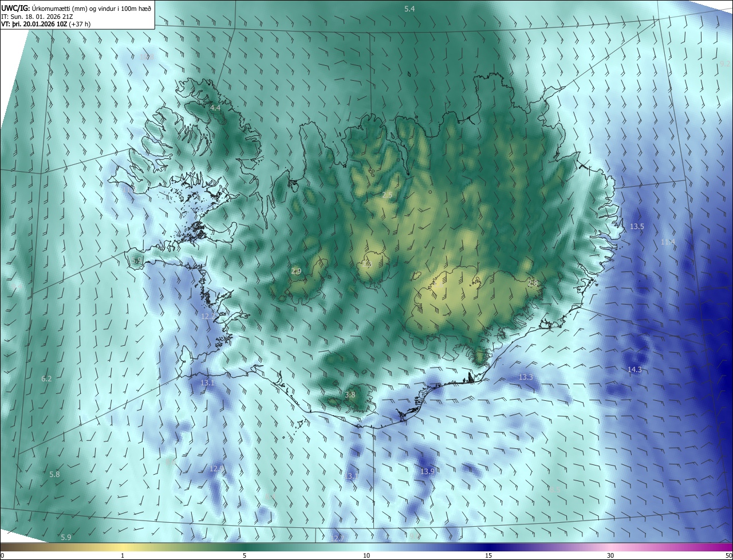Click the 2.5 value in north-central Iceland
The width and height of the screenshot is (733, 560).
click(387, 195)
